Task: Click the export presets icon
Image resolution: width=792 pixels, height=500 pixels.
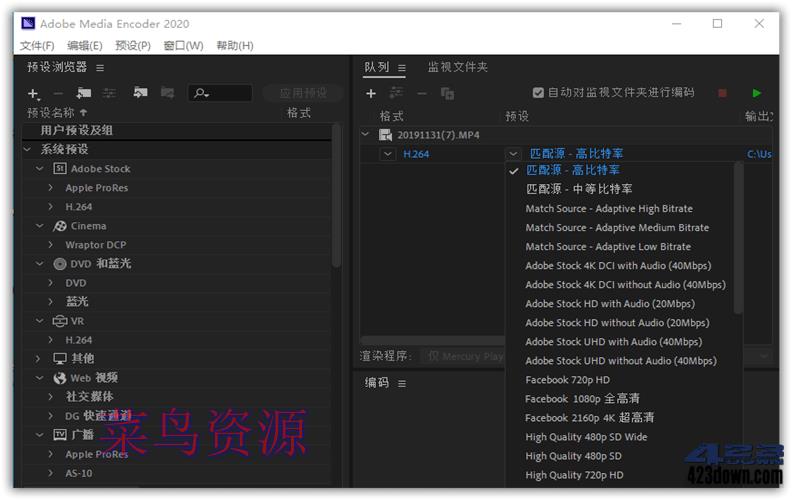Action: 167,92
